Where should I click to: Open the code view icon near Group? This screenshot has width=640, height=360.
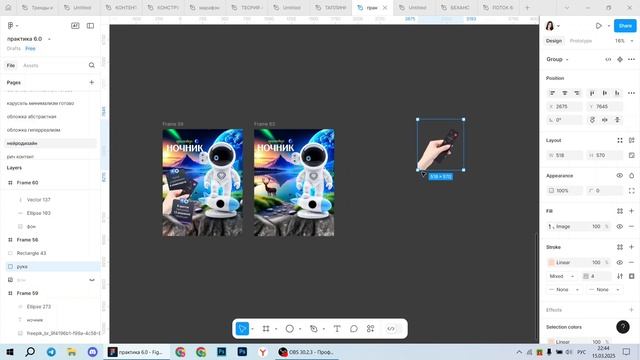click(608, 59)
